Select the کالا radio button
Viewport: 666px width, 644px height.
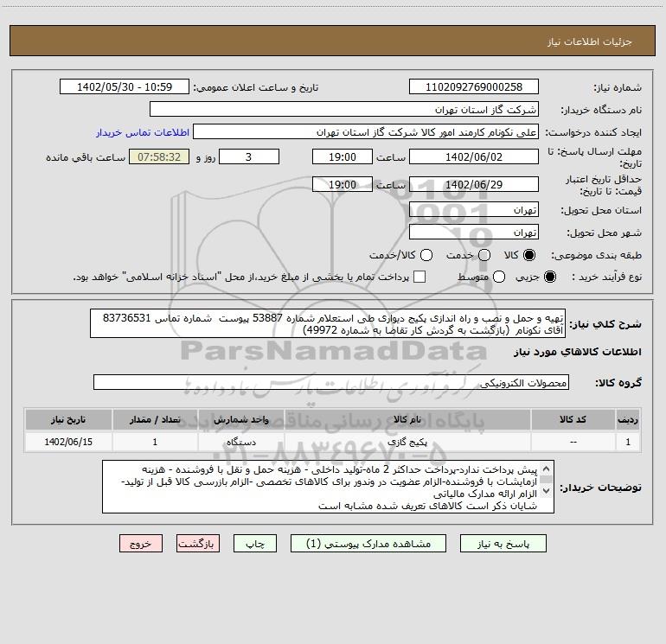[529, 255]
